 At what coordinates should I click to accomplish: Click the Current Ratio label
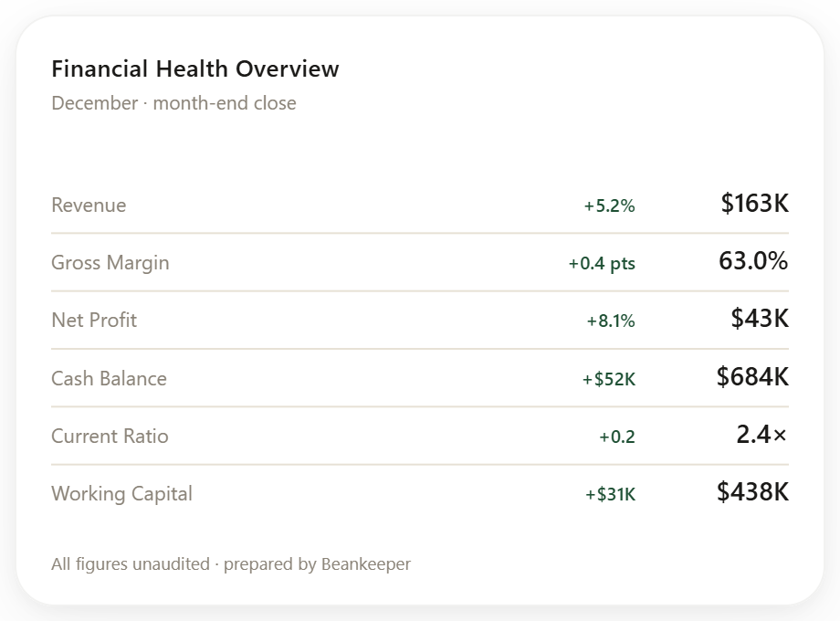[110, 437]
